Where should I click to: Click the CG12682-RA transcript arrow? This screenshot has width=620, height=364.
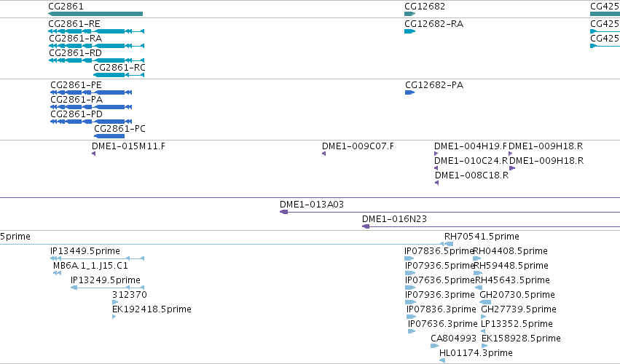click(x=409, y=31)
